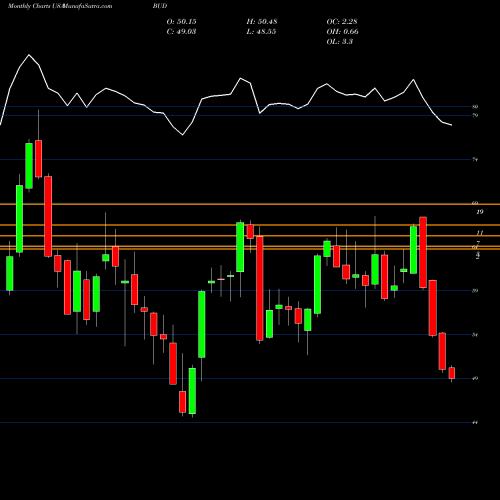
Task: Select the open price 'O: 50.15'
Action: 181,21
